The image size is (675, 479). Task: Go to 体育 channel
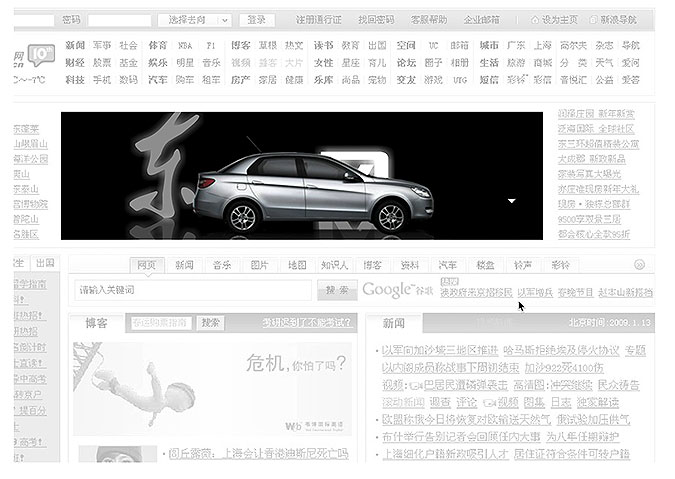(158, 46)
